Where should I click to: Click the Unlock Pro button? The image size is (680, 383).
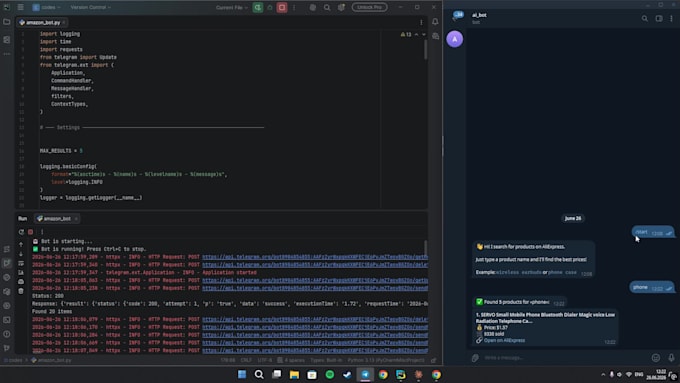(369, 7)
